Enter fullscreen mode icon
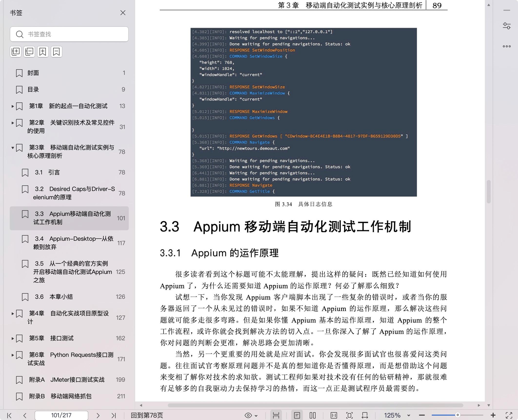This screenshot has width=518, height=420. [509, 415]
